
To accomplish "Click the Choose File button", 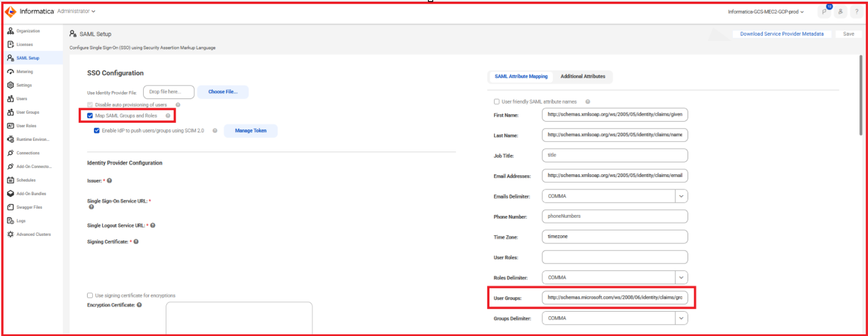I will point(223,92).
